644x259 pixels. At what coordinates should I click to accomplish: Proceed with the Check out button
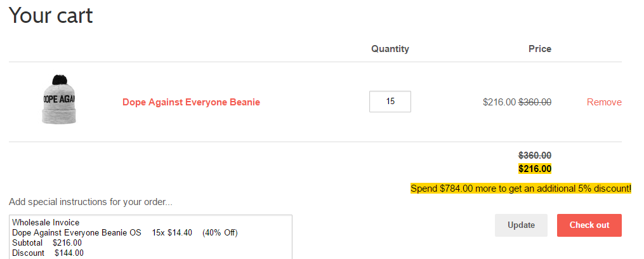(x=589, y=225)
